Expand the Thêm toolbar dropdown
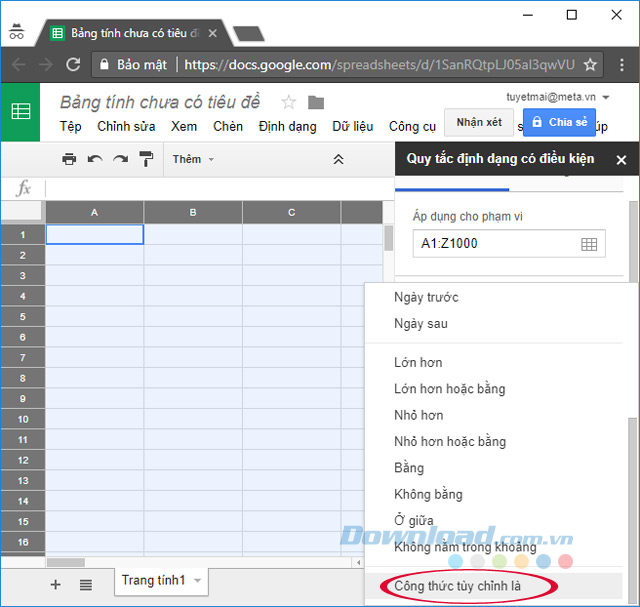 (x=193, y=159)
